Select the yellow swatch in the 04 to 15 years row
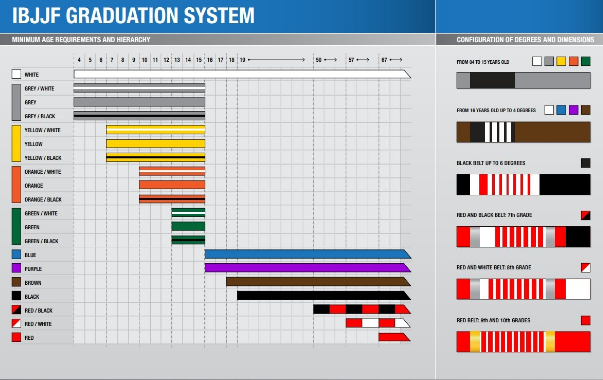Screen dimensions: 603x380 [x=561, y=61]
